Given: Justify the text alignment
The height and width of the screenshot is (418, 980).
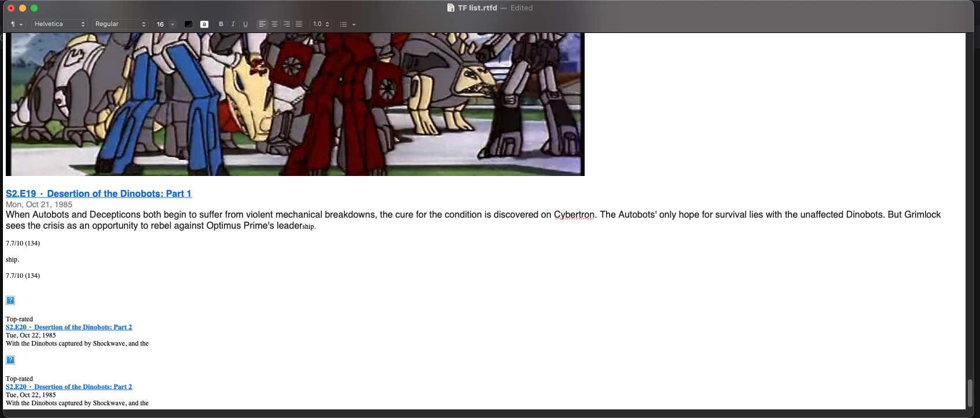Looking at the screenshot, I should click(299, 24).
